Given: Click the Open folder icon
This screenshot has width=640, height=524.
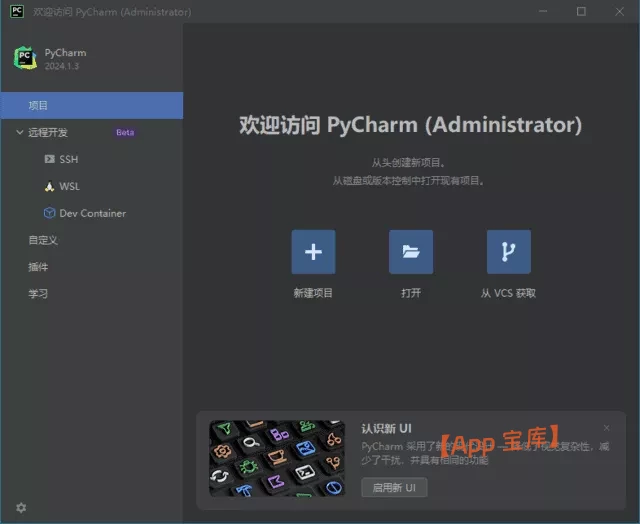Looking at the screenshot, I should pyautogui.click(x=411, y=252).
